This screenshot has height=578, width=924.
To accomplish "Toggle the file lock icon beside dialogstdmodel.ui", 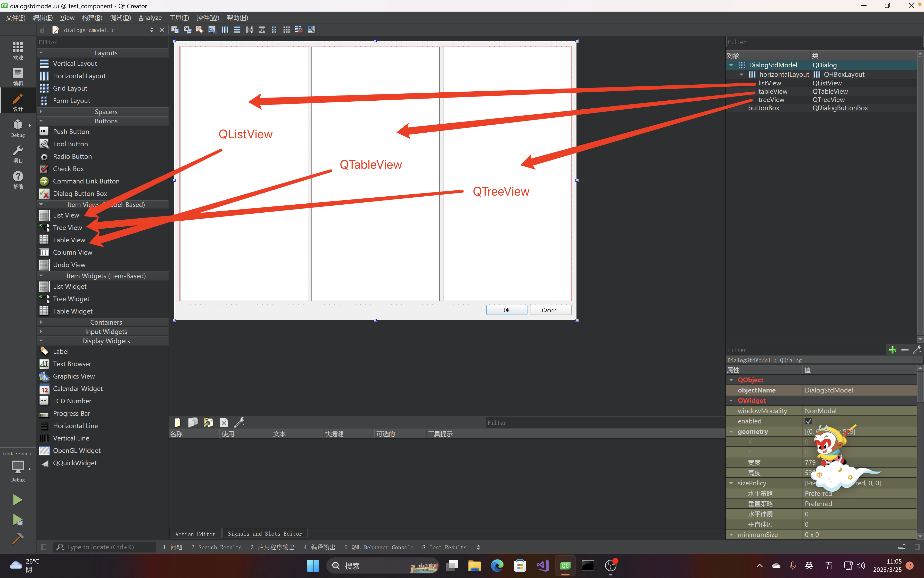I will (43, 30).
